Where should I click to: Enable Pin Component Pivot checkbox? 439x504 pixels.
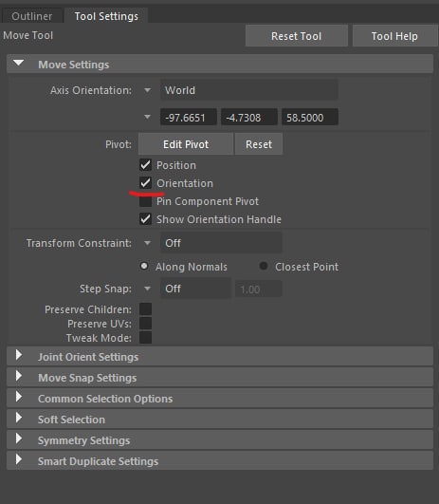point(145,201)
